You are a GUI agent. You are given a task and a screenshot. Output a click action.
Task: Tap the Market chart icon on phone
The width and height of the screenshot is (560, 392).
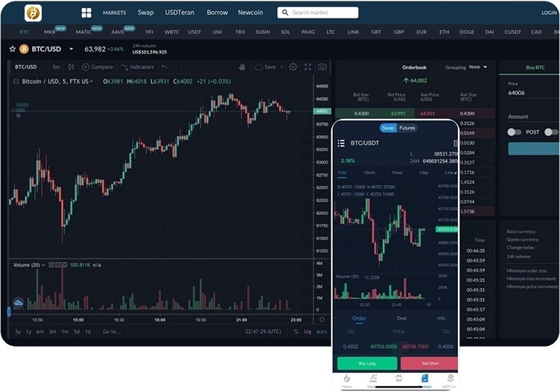pos(373,378)
